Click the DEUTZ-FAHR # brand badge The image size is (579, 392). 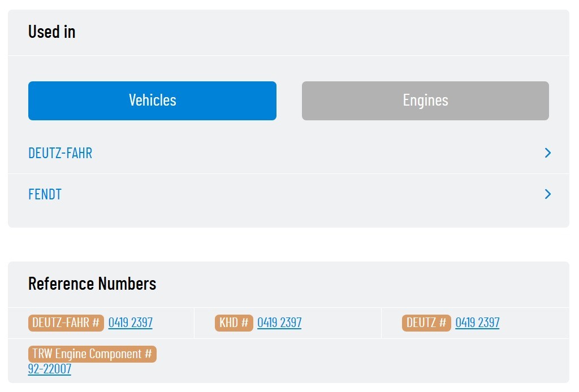coord(66,323)
